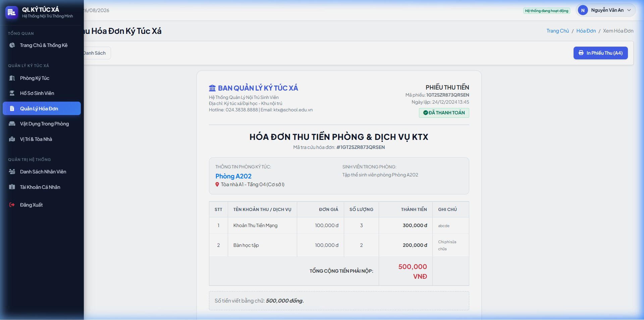Open the Phòng Ký Túc menu item
The image size is (644, 320).
click(42, 78)
